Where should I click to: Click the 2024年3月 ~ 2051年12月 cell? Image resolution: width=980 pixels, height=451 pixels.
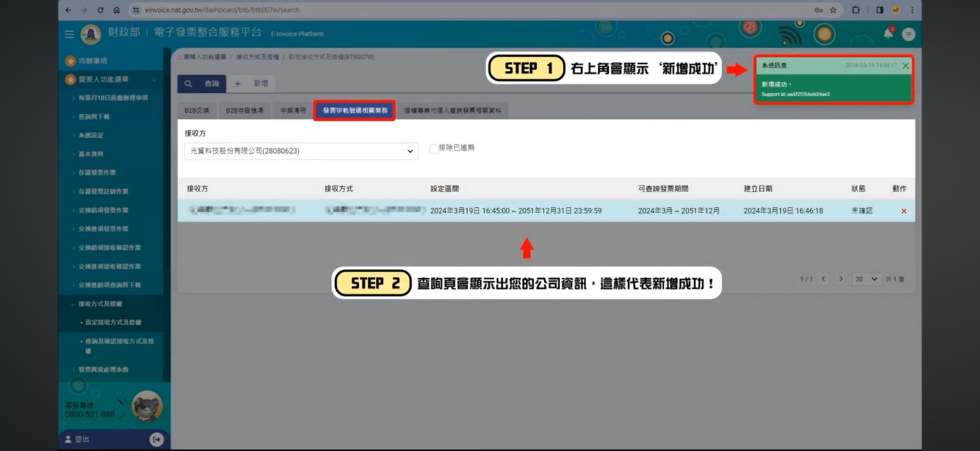679,211
